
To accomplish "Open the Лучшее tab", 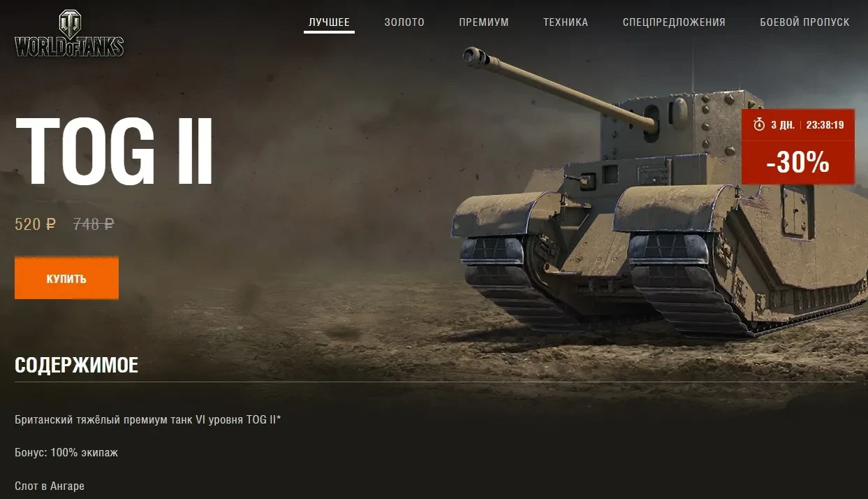I will (329, 22).
